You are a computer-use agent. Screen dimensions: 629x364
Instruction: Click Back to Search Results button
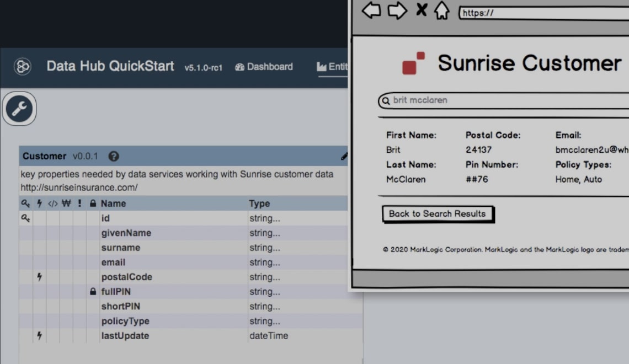(438, 214)
